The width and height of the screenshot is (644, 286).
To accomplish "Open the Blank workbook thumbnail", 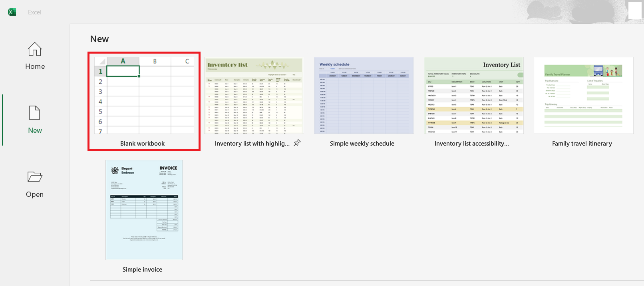I will pyautogui.click(x=144, y=95).
